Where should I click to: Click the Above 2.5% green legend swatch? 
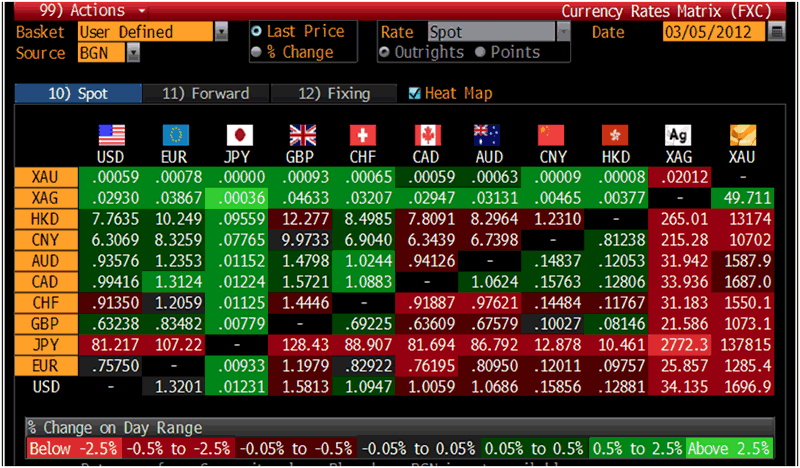[x=730, y=449]
